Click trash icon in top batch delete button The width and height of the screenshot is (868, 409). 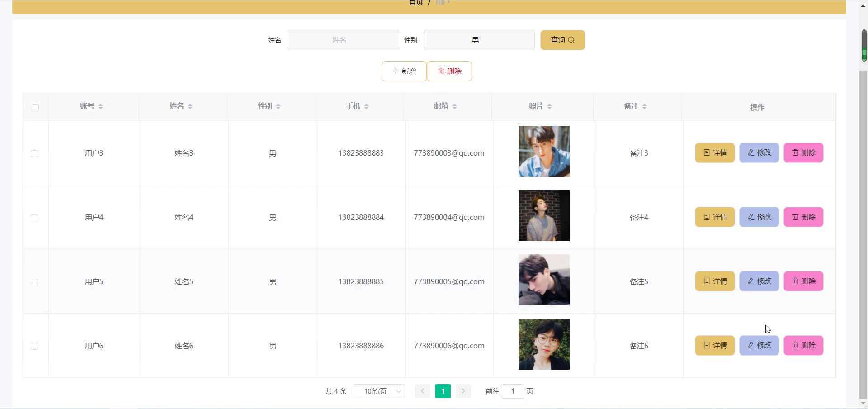pyautogui.click(x=441, y=71)
